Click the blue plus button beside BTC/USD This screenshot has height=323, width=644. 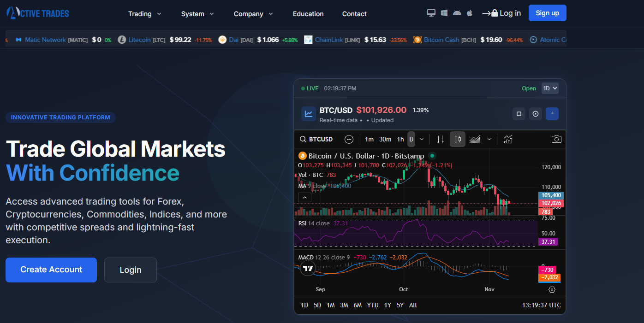point(552,114)
